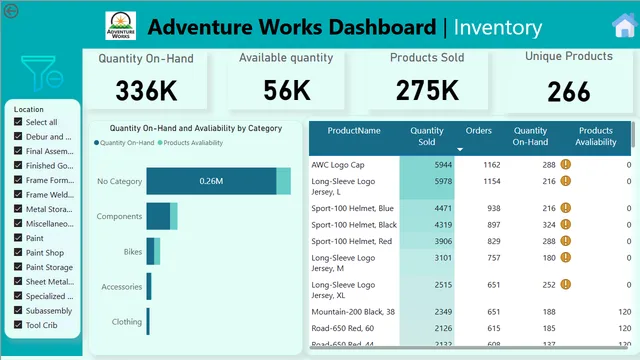
Task: Select Mountain-200 Black, 38 row name
Action: (353, 312)
